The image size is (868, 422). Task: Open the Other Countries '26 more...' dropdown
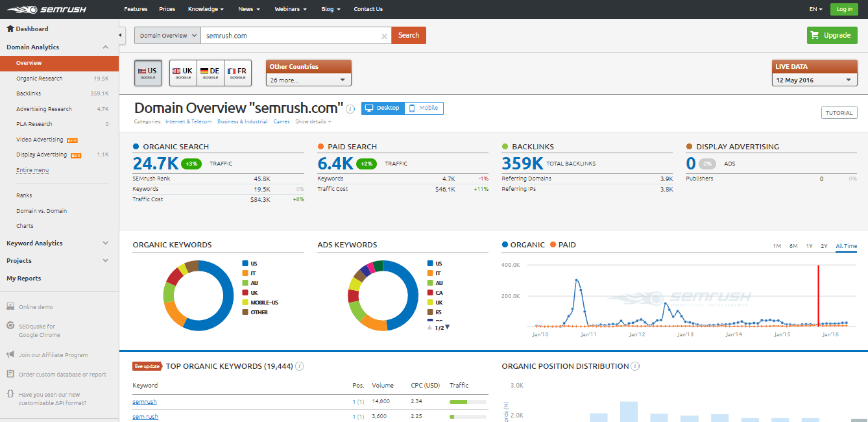click(x=309, y=80)
